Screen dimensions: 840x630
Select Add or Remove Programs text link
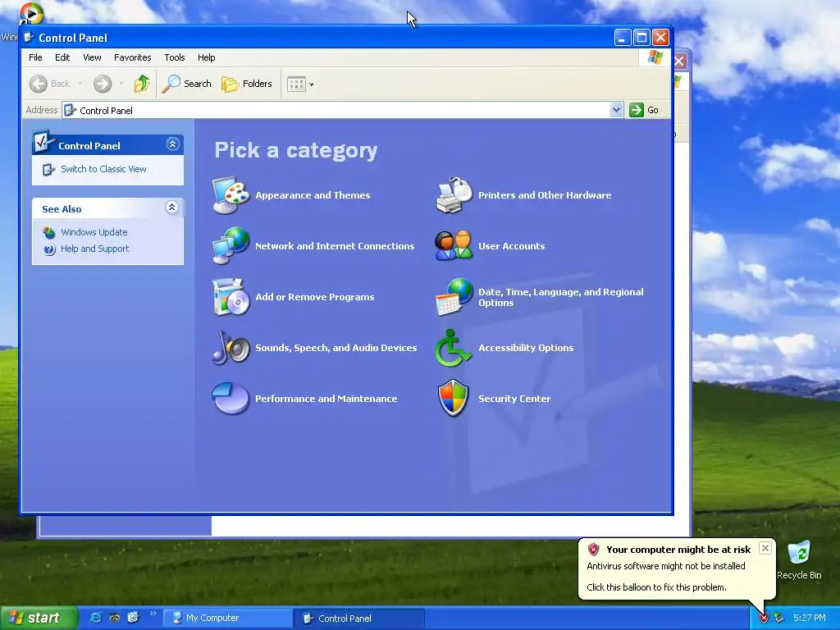point(315,297)
